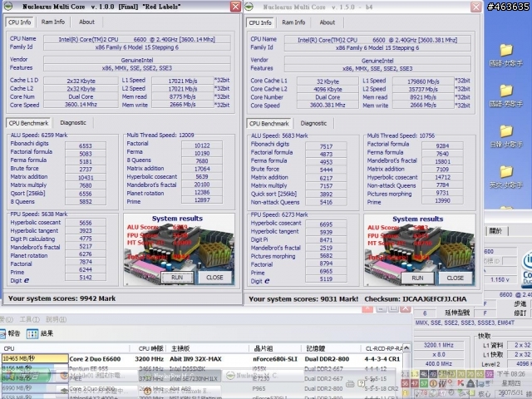Click the 179860 Mb/s L1 Speed value
Screen dimensions: 532x399
[423, 81]
